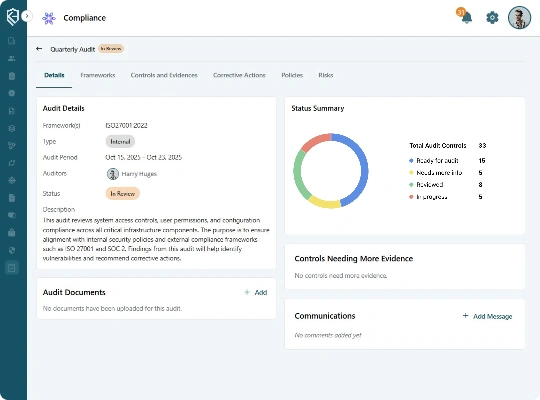Click the Controls Needing More Evidence heading
The height and width of the screenshot is (400, 540).
(354, 259)
